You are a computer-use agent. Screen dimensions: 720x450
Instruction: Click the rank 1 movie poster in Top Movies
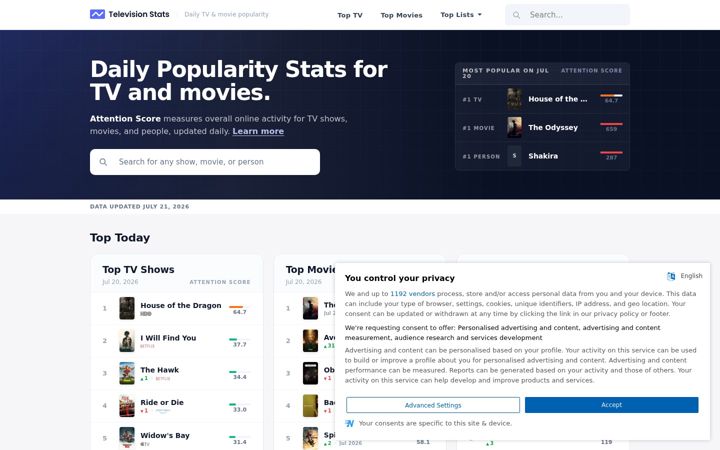click(x=310, y=308)
